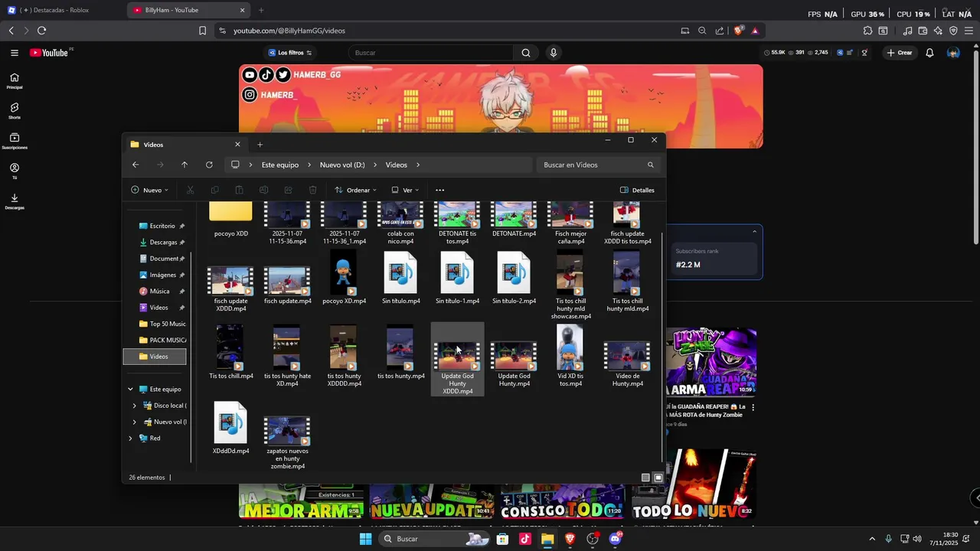
Task: Collapse the Este equipo tree node
Action: coord(130,390)
